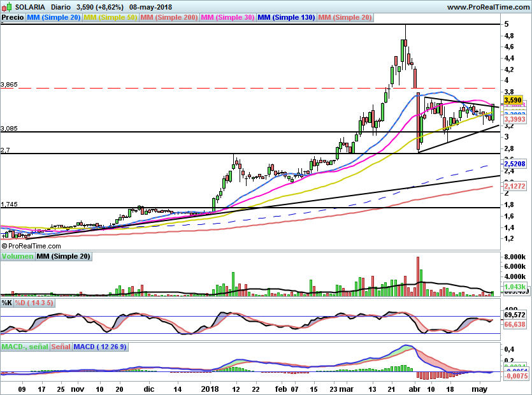
Task: Click the © ProRealTime.com copyright text
Action: (31, 246)
